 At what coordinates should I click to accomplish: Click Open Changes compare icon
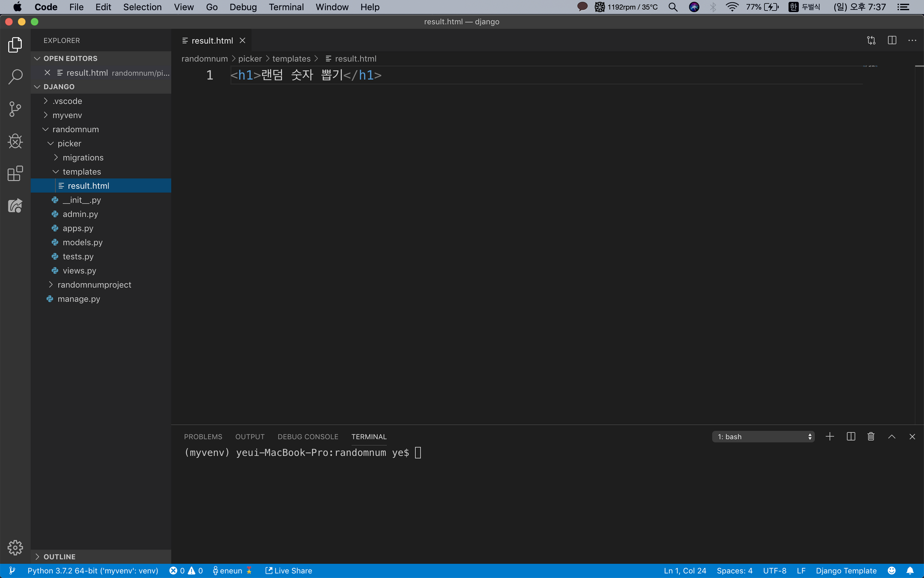click(871, 41)
